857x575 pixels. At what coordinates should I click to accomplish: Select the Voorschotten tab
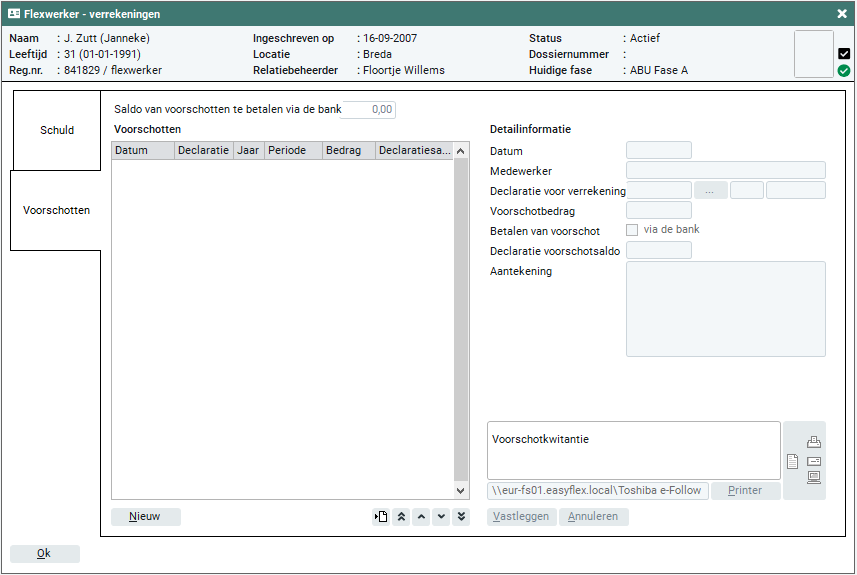pyautogui.click(x=57, y=211)
